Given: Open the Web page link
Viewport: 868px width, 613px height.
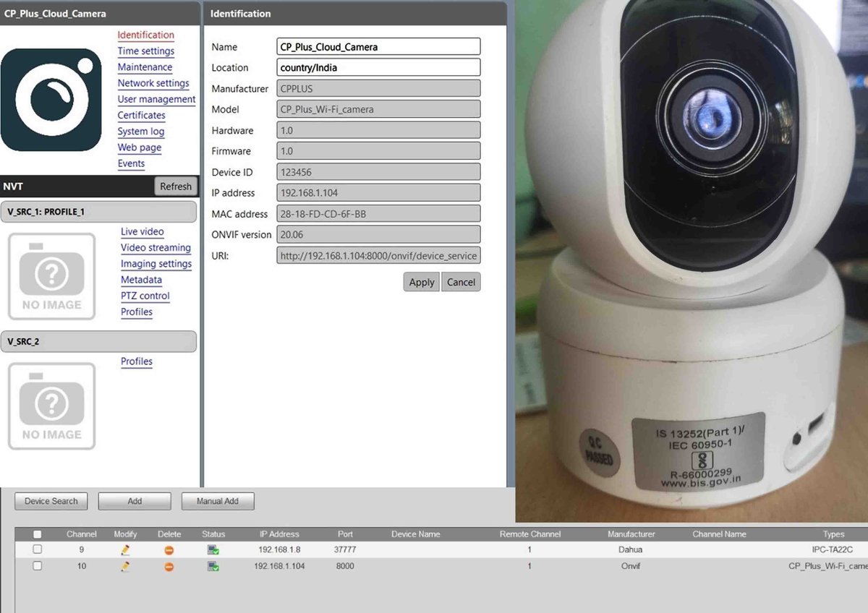Looking at the screenshot, I should point(140,147).
